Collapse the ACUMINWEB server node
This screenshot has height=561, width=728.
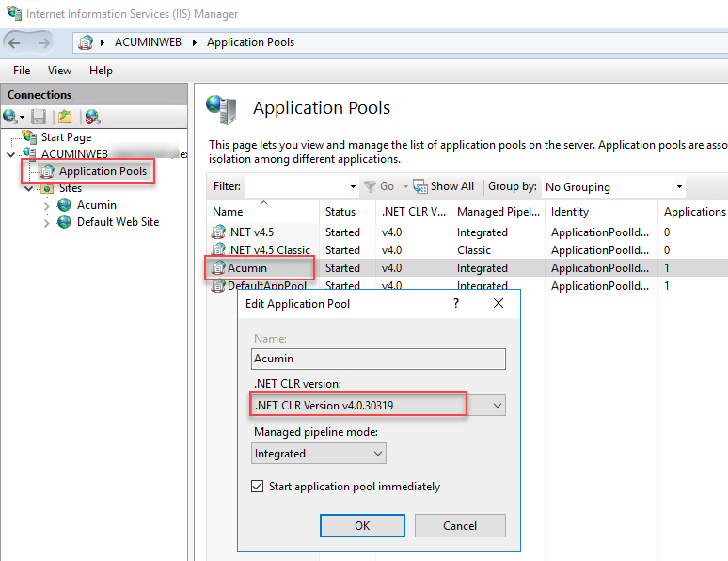[x=11, y=154]
